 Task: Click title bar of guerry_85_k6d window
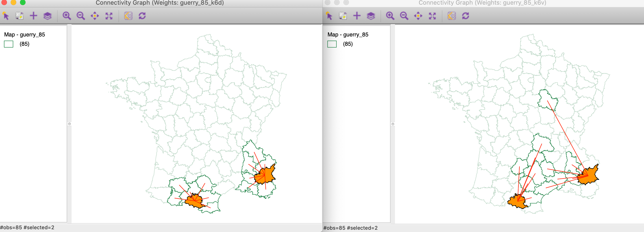[x=160, y=3]
